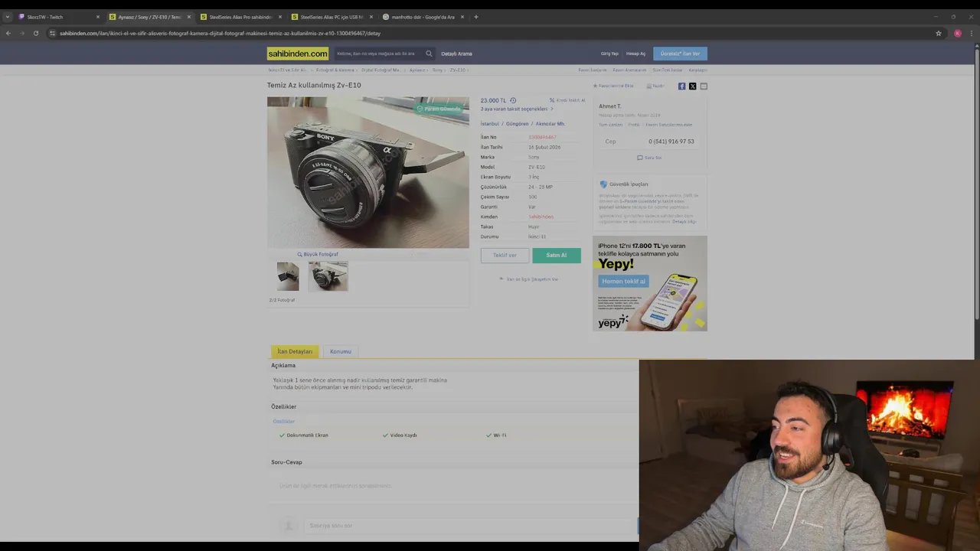Image resolution: width=980 pixels, height=551 pixels.
Task: Open price history icon beside 23.000 TL
Action: click(x=513, y=100)
